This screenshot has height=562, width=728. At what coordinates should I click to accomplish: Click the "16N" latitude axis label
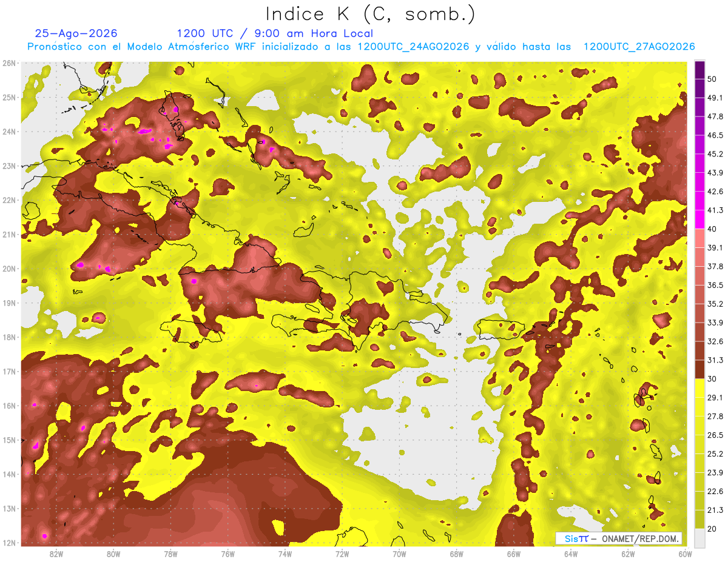point(9,406)
